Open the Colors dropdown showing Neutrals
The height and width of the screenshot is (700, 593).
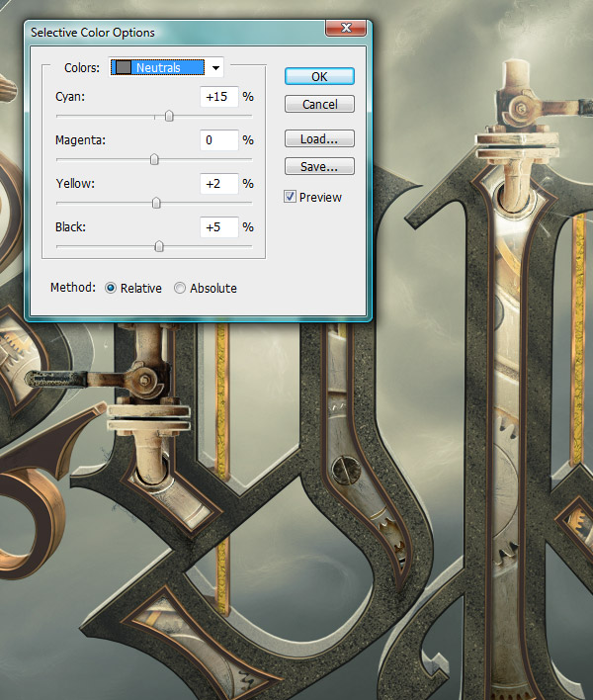166,67
